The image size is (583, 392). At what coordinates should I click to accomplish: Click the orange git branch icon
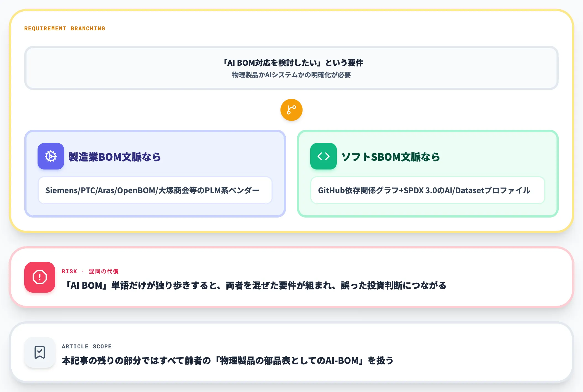(291, 110)
